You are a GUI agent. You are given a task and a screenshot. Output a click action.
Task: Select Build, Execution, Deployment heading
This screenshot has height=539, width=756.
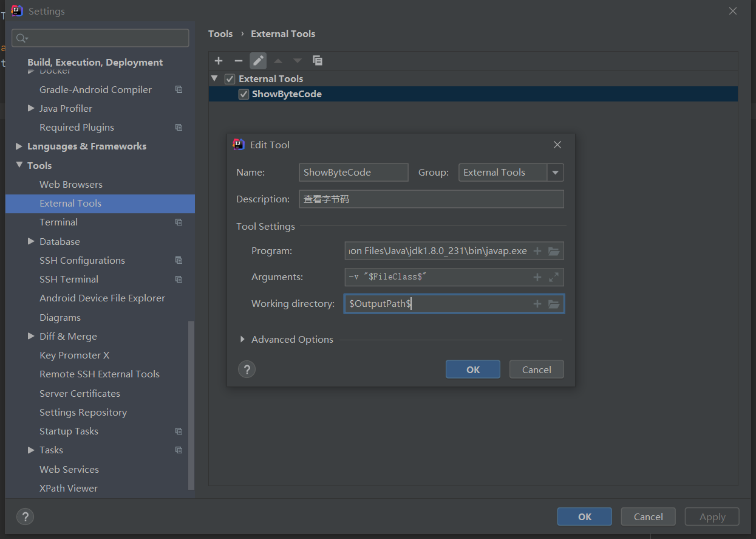tap(95, 63)
